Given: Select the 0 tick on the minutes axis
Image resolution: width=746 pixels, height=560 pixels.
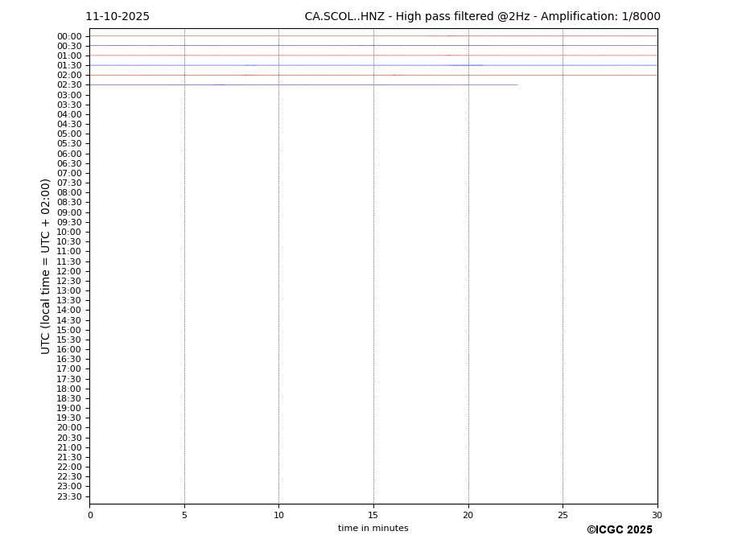Looking at the screenshot, I should pos(90,515).
